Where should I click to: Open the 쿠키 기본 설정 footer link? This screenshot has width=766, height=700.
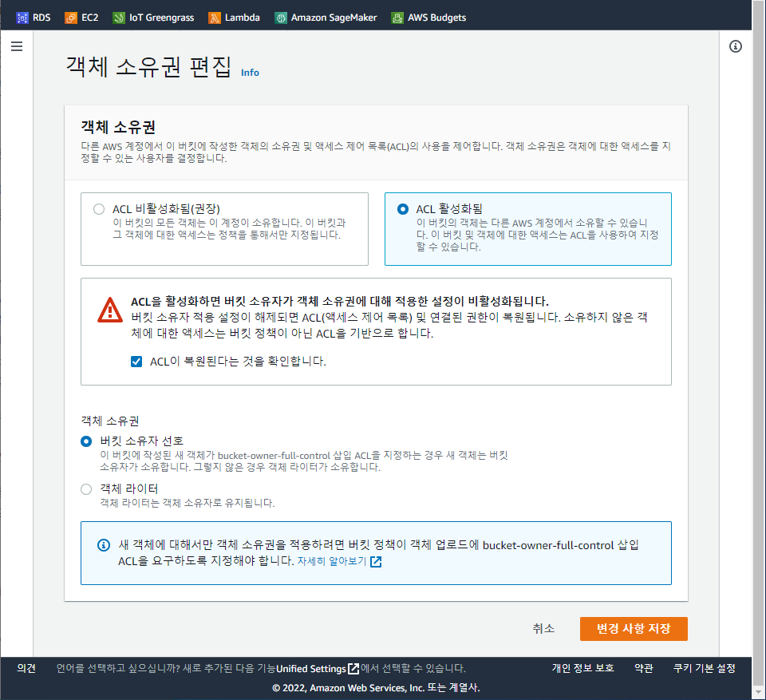(704, 668)
